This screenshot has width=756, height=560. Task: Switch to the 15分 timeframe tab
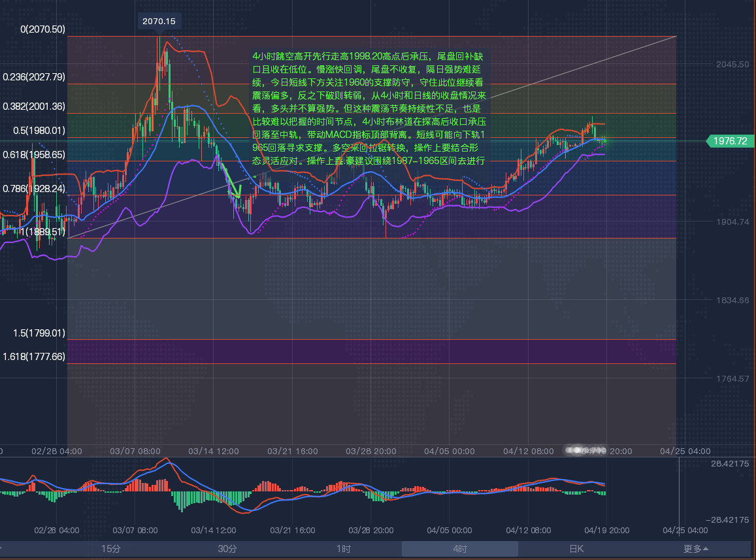point(111,549)
